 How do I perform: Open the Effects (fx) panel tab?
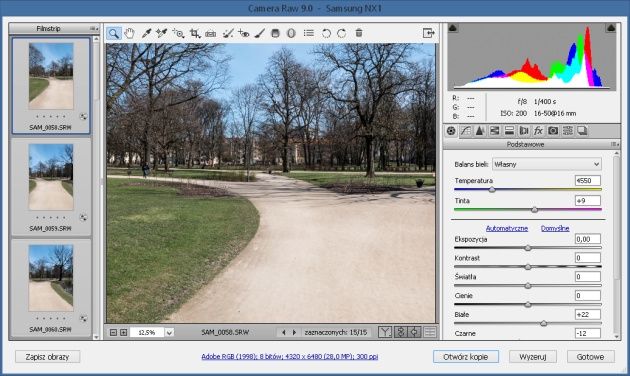tap(538, 131)
